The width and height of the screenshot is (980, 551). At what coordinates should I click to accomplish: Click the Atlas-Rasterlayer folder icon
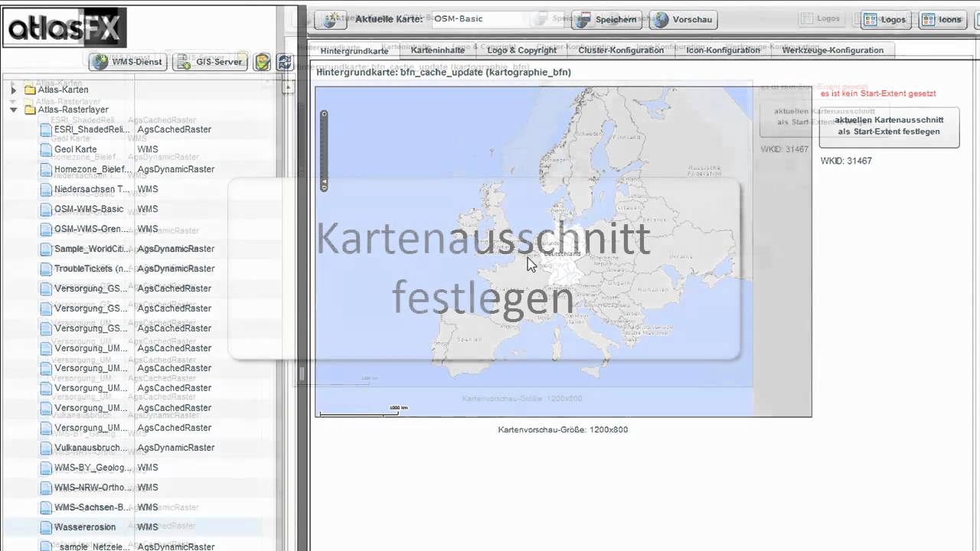[30, 109]
